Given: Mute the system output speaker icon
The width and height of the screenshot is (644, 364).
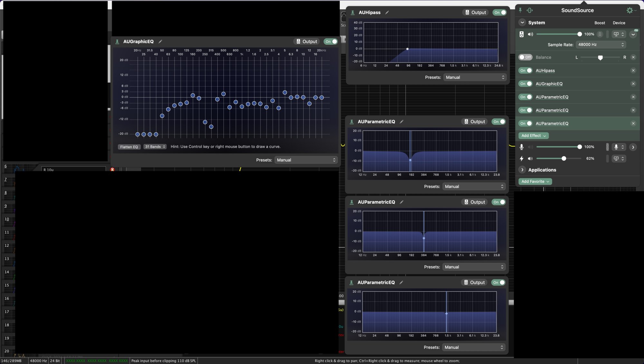Looking at the screenshot, I should tap(530, 34).
